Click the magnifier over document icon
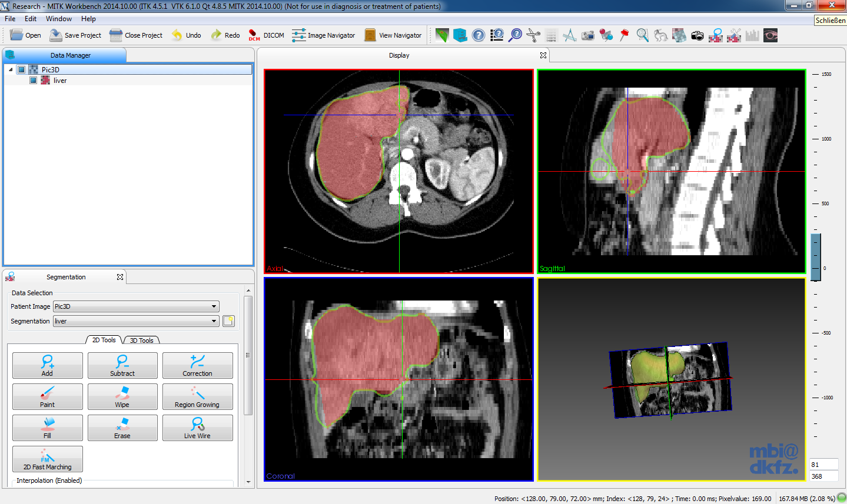Viewport: 847px width, 504px height. coord(643,35)
